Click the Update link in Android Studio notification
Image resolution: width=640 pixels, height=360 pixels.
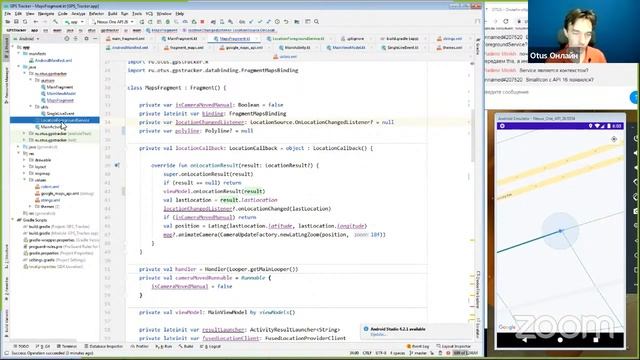coord(378,335)
